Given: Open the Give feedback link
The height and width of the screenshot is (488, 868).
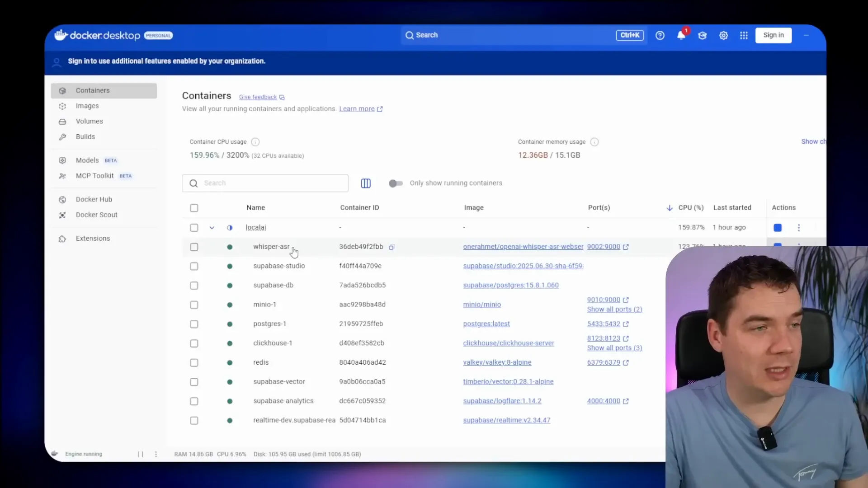Looking at the screenshot, I should [258, 97].
